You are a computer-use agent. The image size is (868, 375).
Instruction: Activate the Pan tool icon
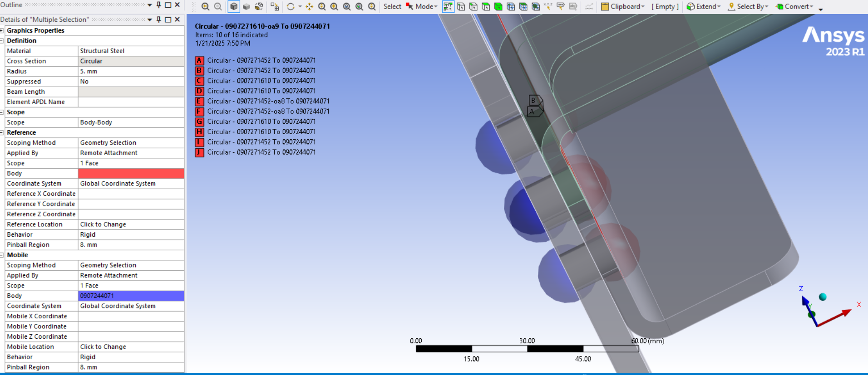tap(309, 6)
